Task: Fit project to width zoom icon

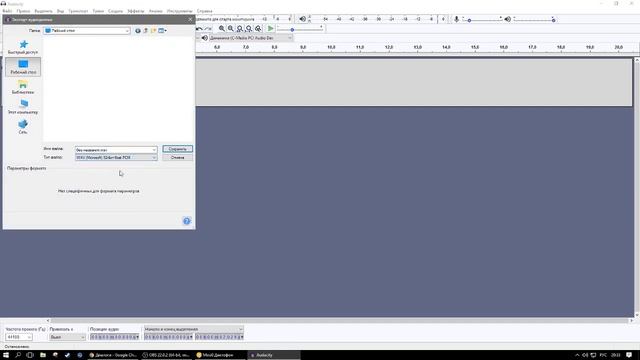Action: [249, 29]
